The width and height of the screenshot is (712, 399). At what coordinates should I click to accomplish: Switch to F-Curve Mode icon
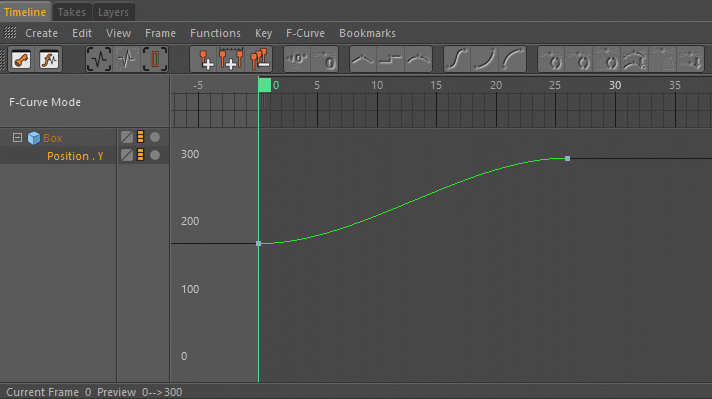point(49,59)
